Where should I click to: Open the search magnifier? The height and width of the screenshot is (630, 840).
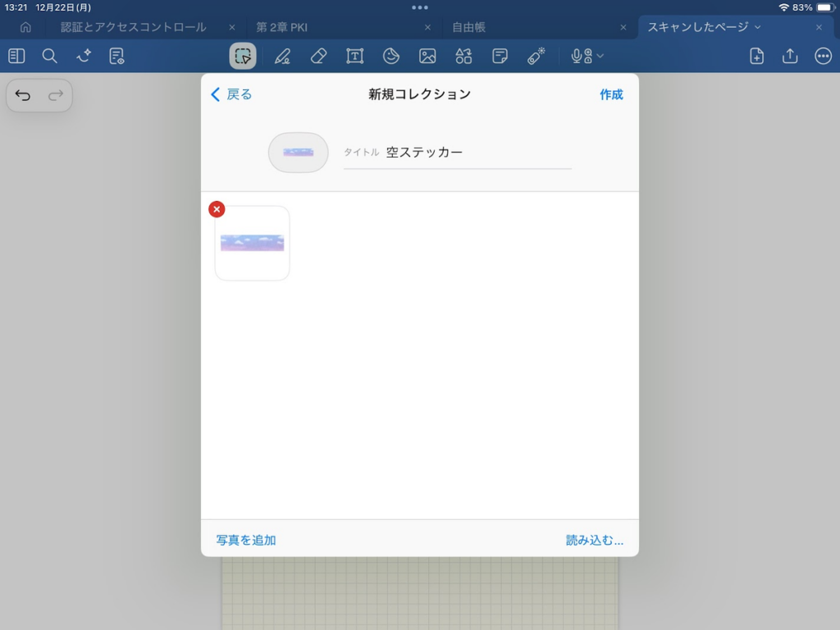[x=50, y=56]
